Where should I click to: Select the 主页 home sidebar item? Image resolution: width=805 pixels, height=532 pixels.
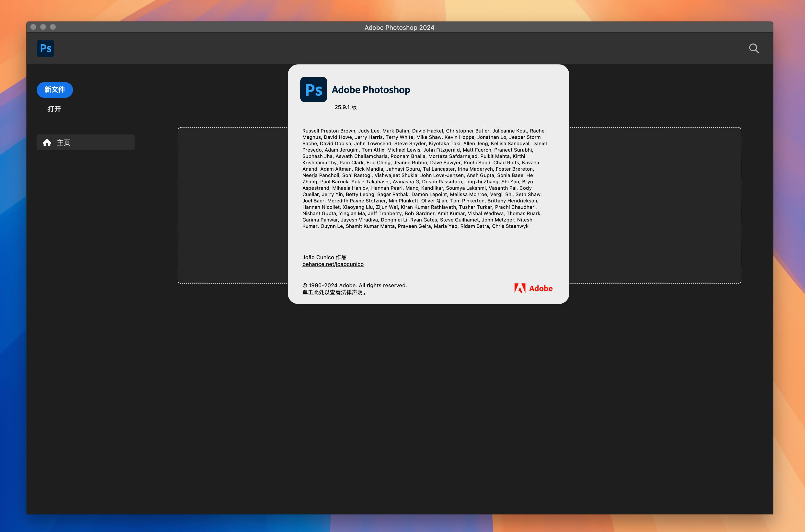86,143
